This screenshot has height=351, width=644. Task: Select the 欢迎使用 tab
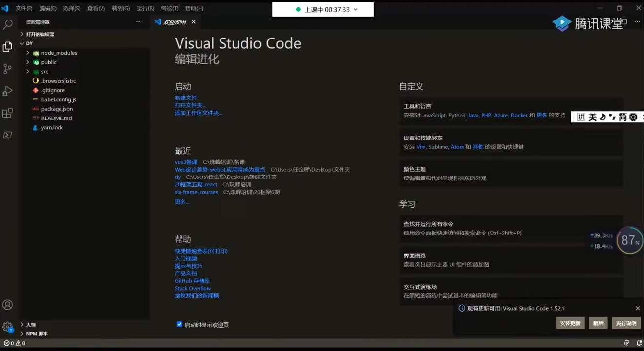point(175,22)
